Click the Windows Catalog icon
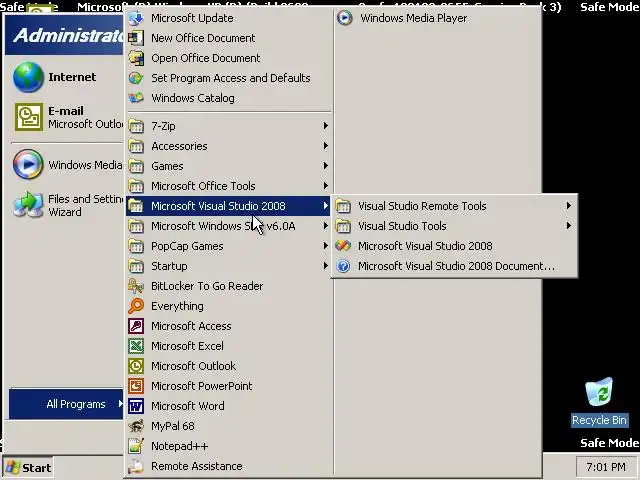Screen dimensions: 640x480 tap(136, 98)
